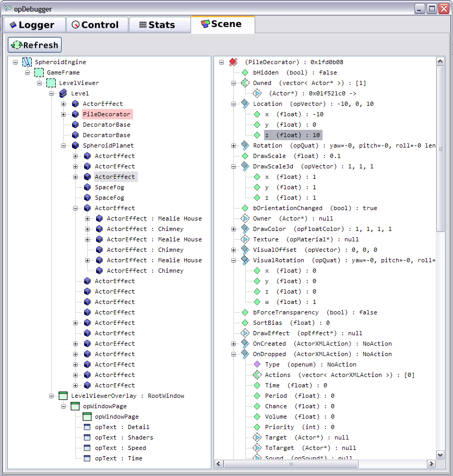Collapse the Location opVector property
The width and height of the screenshot is (453, 476).
[x=234, y=104]
